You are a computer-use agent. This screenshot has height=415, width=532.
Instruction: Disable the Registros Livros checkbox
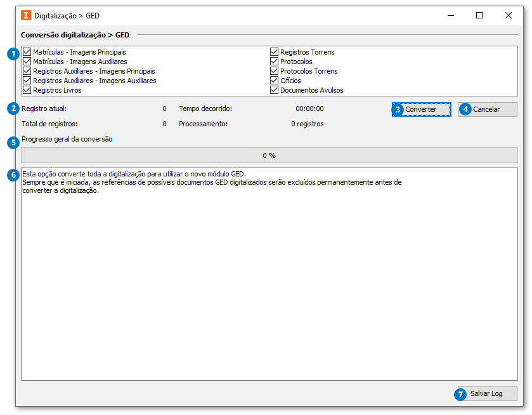tap(27, 90)
